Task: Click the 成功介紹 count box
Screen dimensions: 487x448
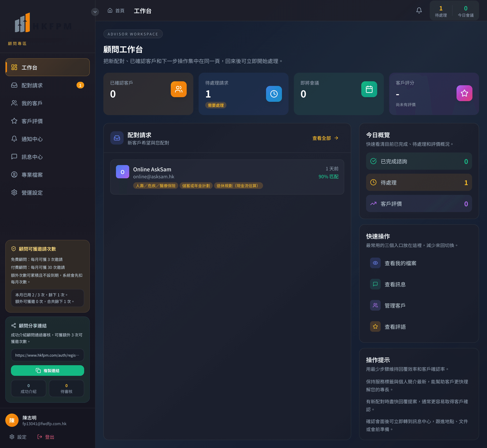Action: (x=29, y=388)
